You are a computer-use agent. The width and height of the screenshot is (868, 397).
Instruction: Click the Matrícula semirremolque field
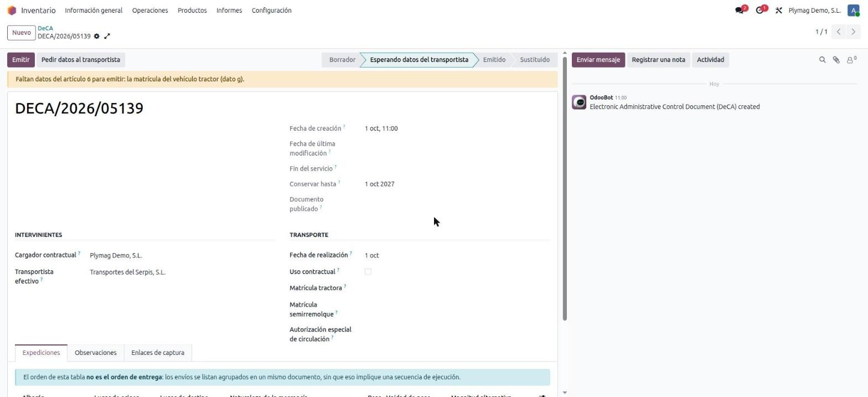[457, 306]
